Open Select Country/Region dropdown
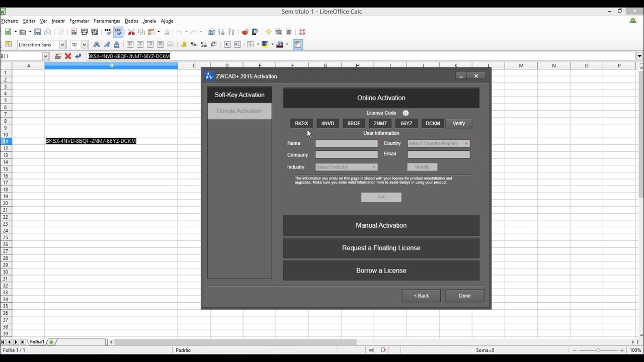644x362 pixels. pyautogui.click(x=438, y=144)
